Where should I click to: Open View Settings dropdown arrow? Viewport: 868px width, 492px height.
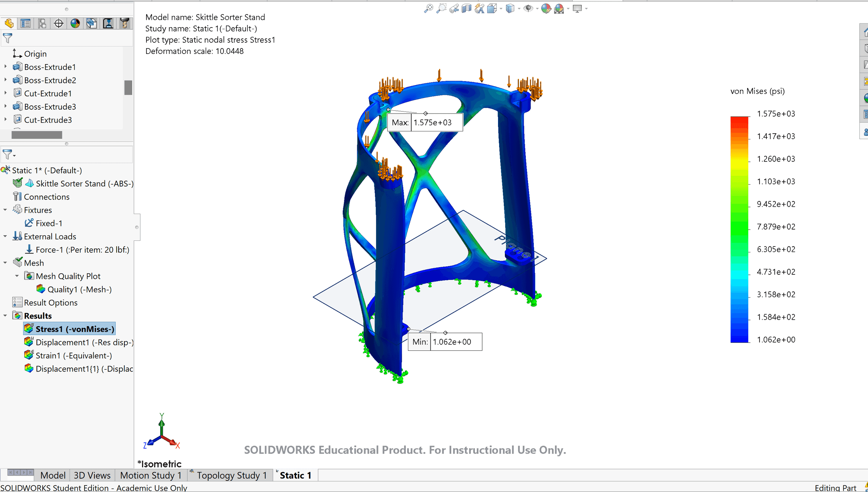click(586, 9)
